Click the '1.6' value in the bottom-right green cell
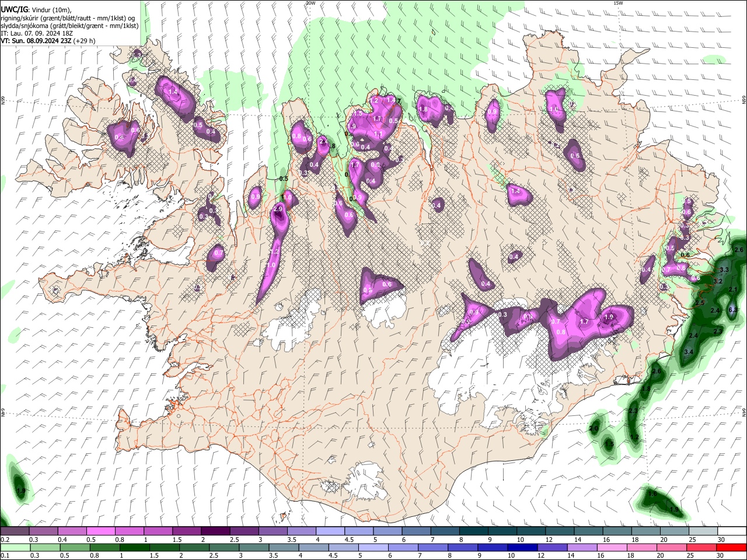The width and height of the screenshot is (747, 560). (x=652, y=494)
